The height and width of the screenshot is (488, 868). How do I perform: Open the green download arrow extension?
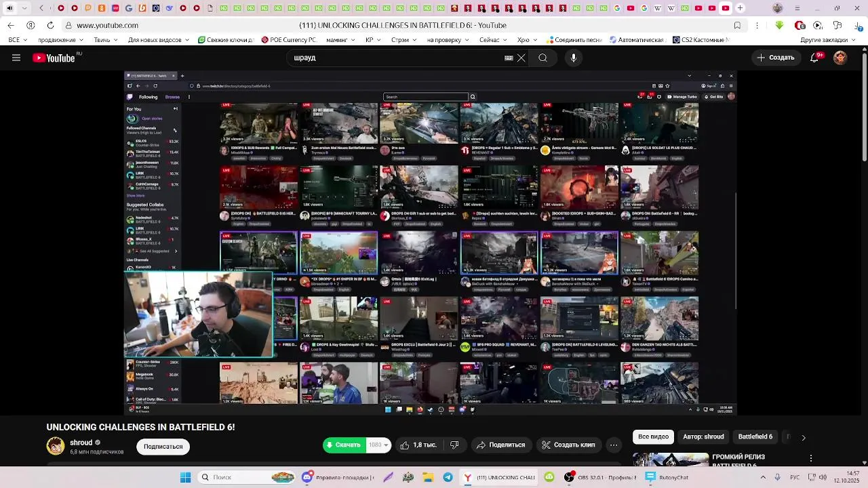[779, 25]
